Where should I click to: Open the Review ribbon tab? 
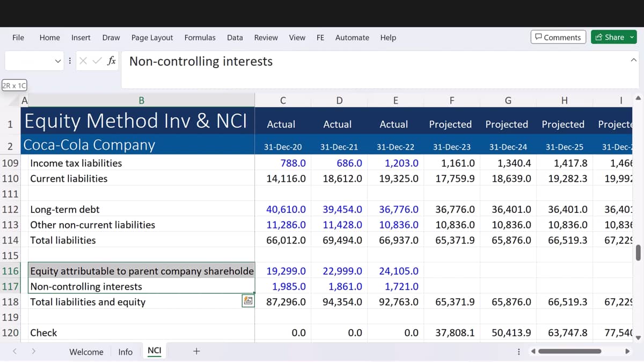pos(266,38)
